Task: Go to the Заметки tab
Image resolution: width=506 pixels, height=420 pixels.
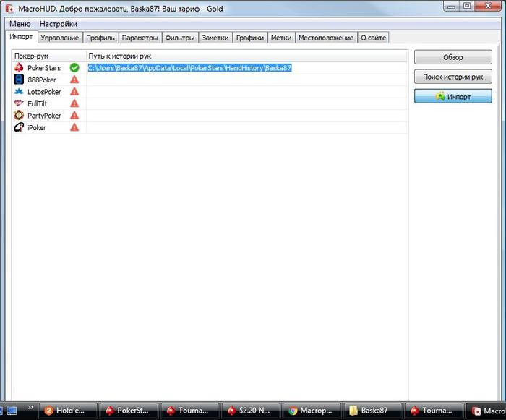Action: (215, 38)
